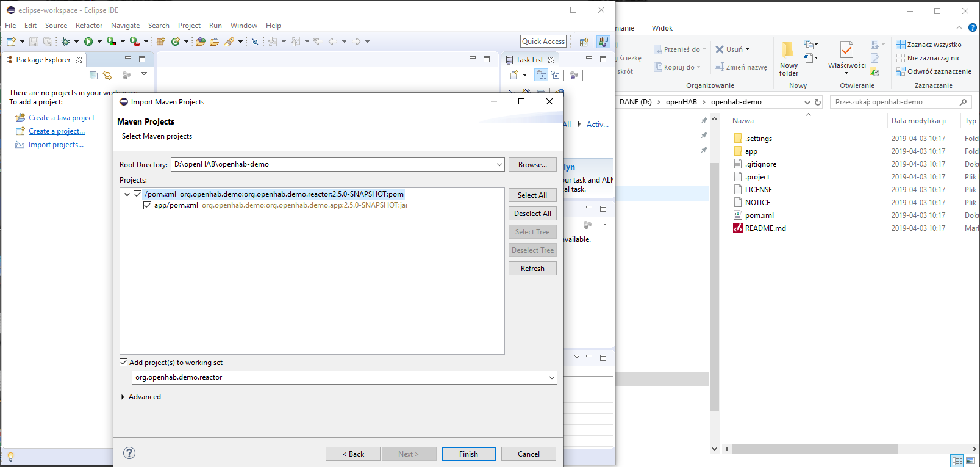Click the Debug bug icon in toolbar

click(65, 42)
